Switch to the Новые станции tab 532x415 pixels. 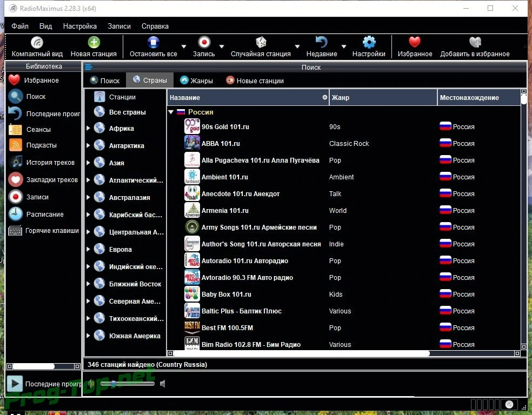[x=255, y=81]
